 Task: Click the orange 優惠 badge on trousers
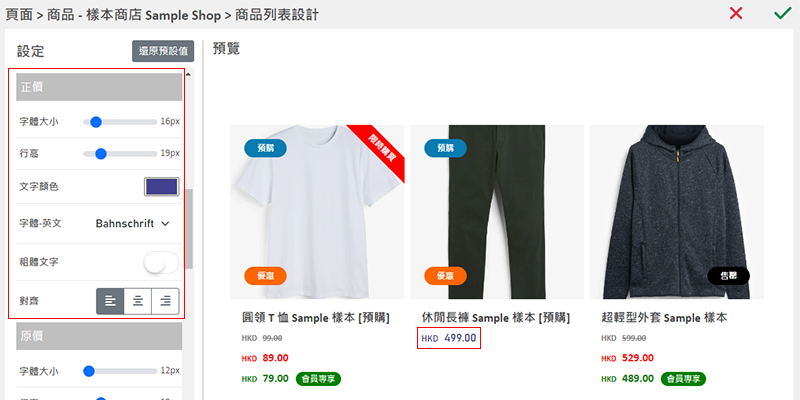tap(445, 276)
